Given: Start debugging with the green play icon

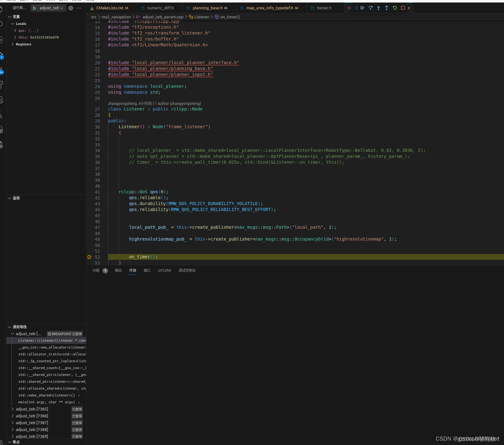Looking at the screenshot, I should tap(35, 8).
